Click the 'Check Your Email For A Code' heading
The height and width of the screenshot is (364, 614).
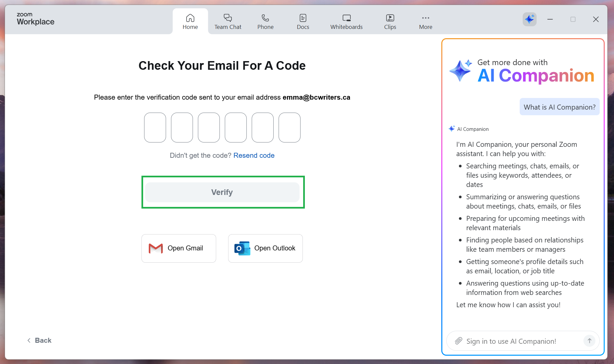coord(222,66)
